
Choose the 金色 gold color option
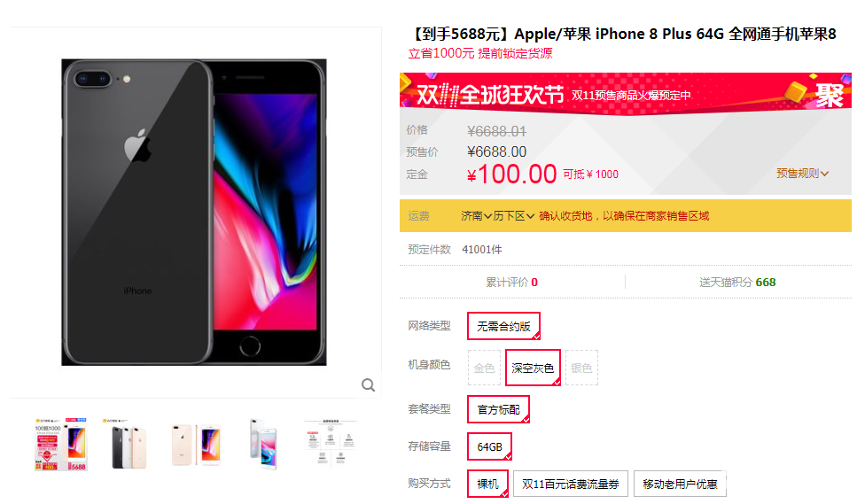(484, 368)
